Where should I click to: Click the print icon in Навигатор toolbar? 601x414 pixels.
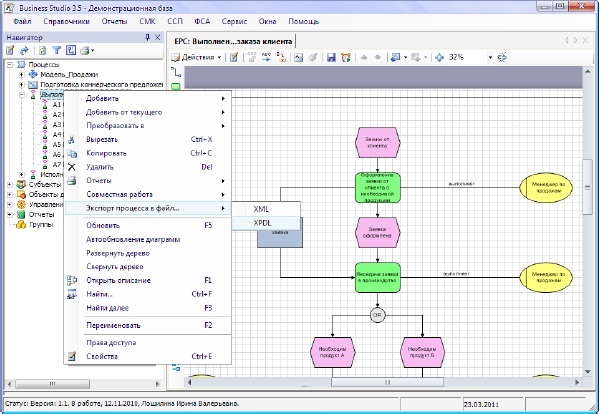pos(85,50)
